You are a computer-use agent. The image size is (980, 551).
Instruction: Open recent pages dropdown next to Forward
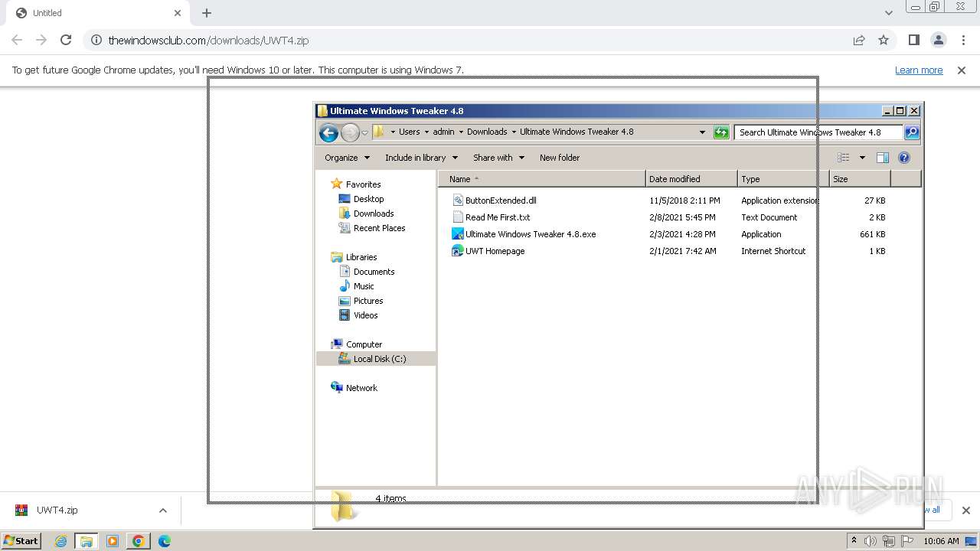click(365, 132)
